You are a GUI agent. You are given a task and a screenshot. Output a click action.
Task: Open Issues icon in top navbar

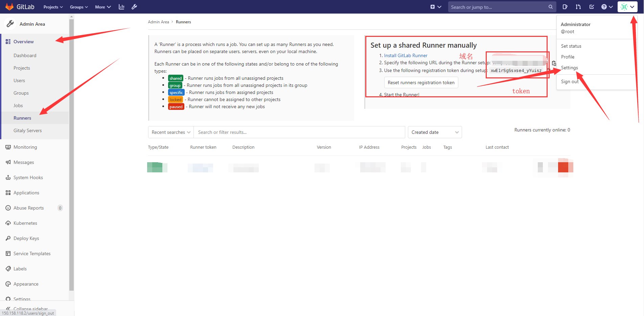click(565, 7)
